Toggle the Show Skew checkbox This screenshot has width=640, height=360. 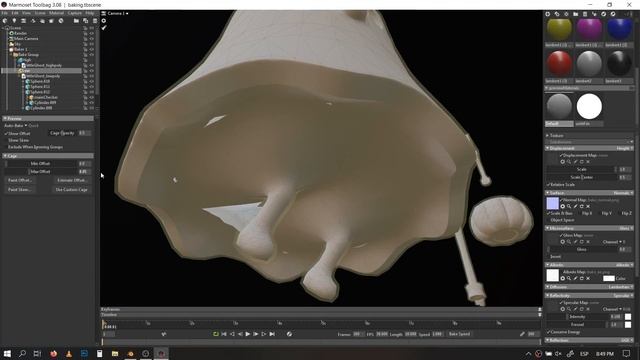(x=6, y=140)
